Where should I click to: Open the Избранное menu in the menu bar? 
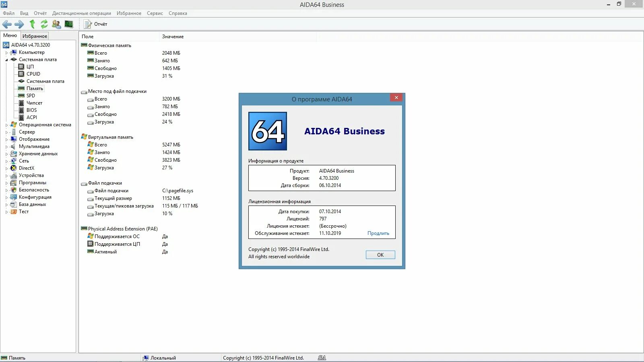click(x=129, y=13)
